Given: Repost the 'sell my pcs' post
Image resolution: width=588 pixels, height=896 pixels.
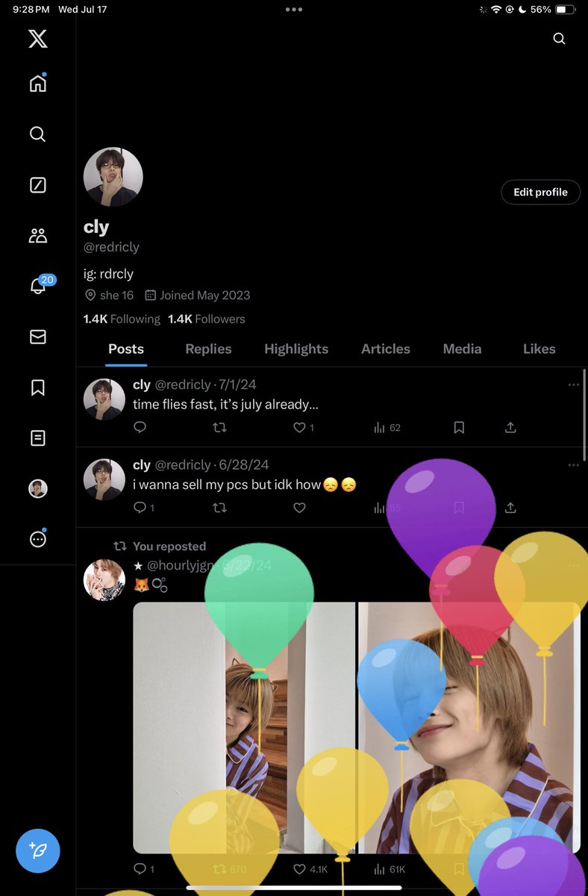Looking at the screenshot, I should click(x=219, y=508).
